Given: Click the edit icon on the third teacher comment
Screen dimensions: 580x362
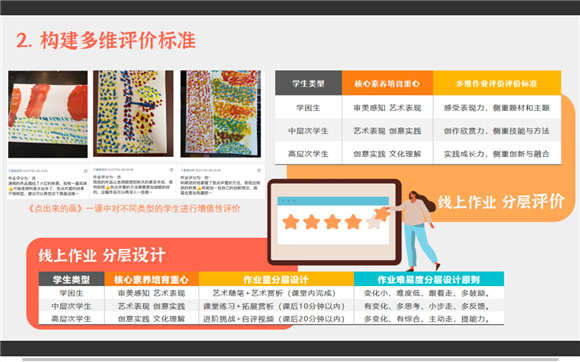Looking at the screenshot, I should [x=259, y=170].
